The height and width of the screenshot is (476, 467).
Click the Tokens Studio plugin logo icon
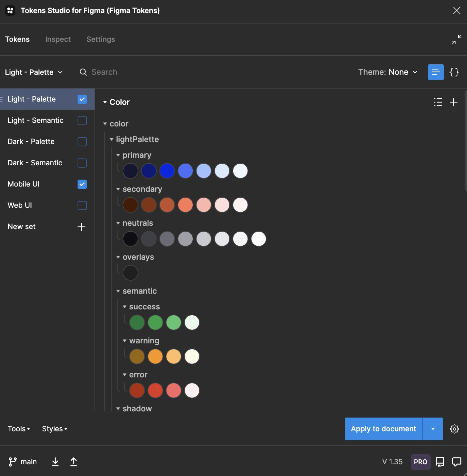[x=10, y=10]
